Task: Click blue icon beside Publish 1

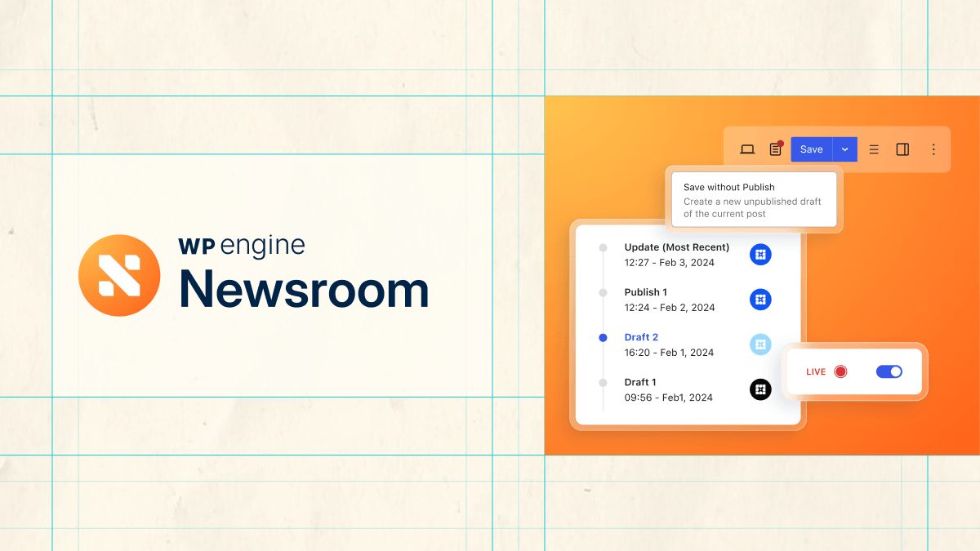Action: click(760, 300)
